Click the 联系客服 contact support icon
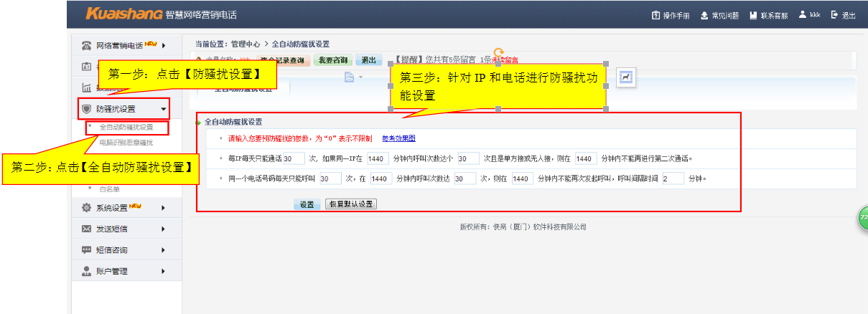Viewport: 868px width, 314px height. tap(753, 15)
